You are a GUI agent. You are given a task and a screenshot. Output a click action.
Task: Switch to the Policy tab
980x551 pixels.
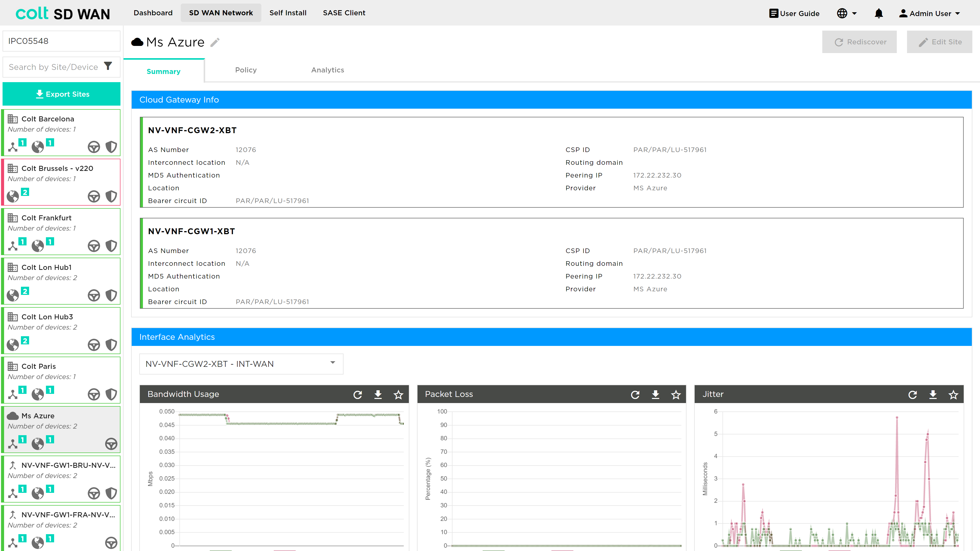coord(246,70)
